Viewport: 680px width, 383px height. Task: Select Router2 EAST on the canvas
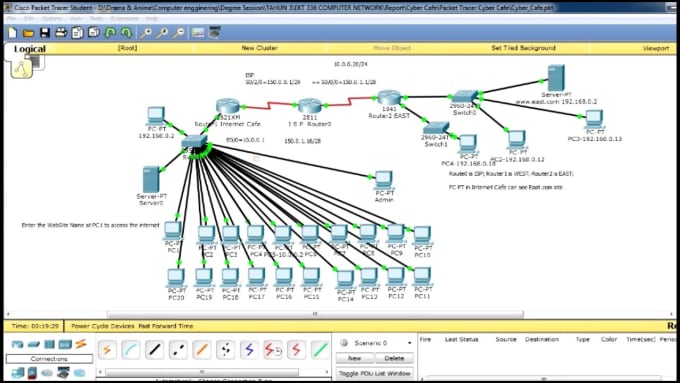(x=389, y=98)
